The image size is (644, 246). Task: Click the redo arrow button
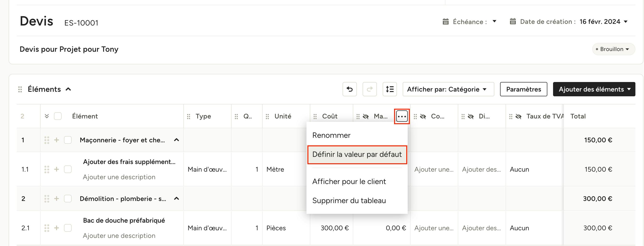click(370, 89)
